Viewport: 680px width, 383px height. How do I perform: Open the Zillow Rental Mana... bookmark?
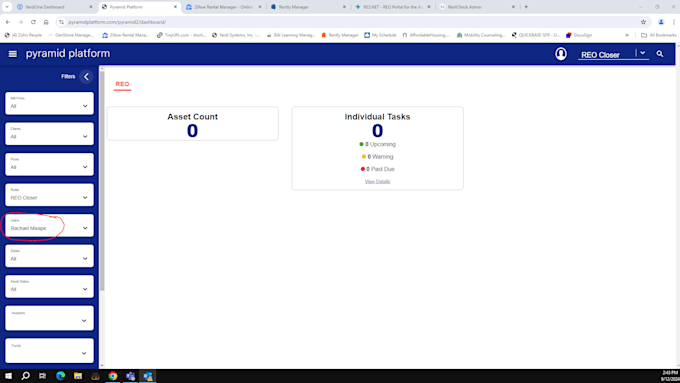pyautogui.click(x=126, y=35)
